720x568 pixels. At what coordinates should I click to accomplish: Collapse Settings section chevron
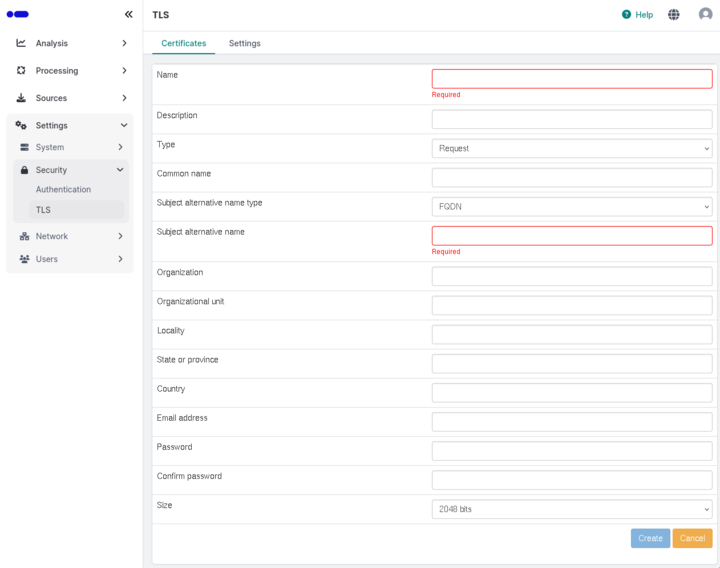pyautogui.click(x=124, y=125)
